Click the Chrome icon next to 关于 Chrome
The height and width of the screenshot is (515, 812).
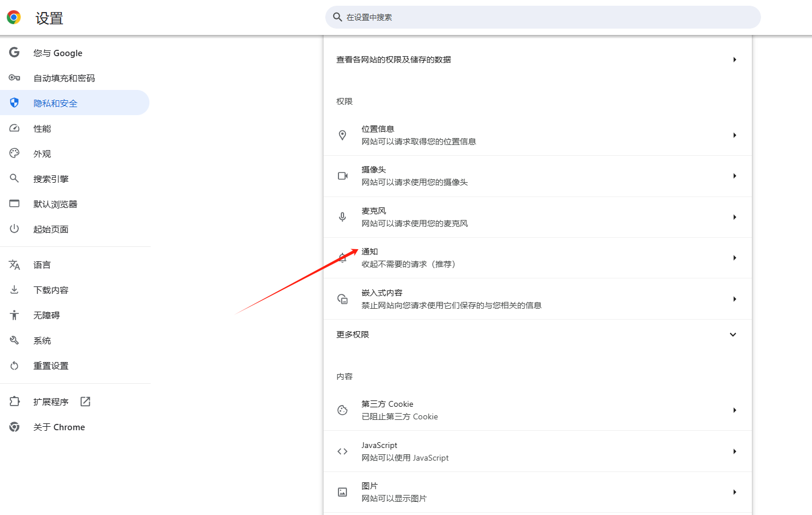[14, 427]
